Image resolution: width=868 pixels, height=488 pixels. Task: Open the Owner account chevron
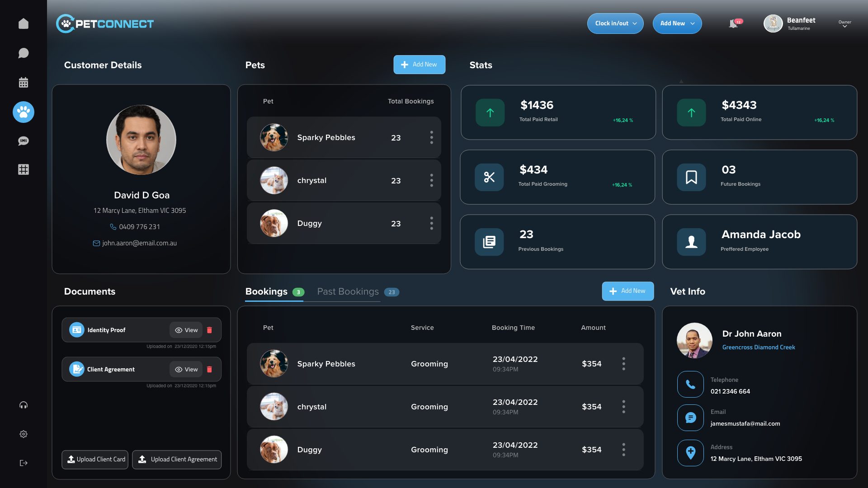844,26
